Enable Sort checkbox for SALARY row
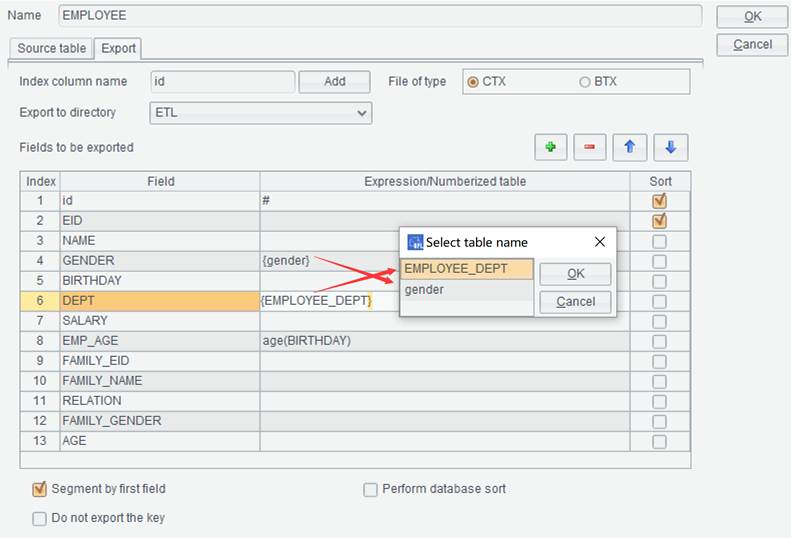This screenshot has height=538, width=791. coord(659,321)
